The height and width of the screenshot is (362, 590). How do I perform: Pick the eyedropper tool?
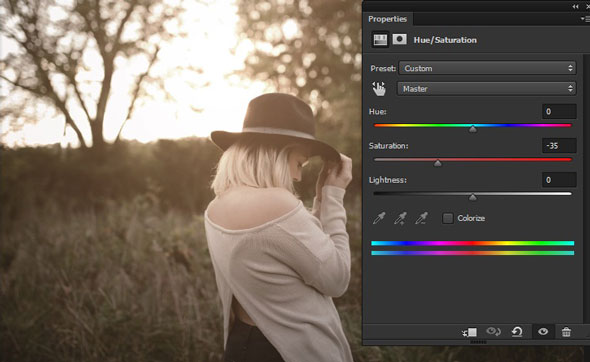pos(379,218)
